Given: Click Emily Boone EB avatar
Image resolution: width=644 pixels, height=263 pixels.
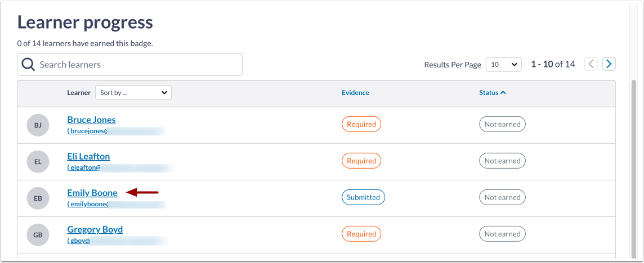Looking at the screenshot, I should [38, 198].
